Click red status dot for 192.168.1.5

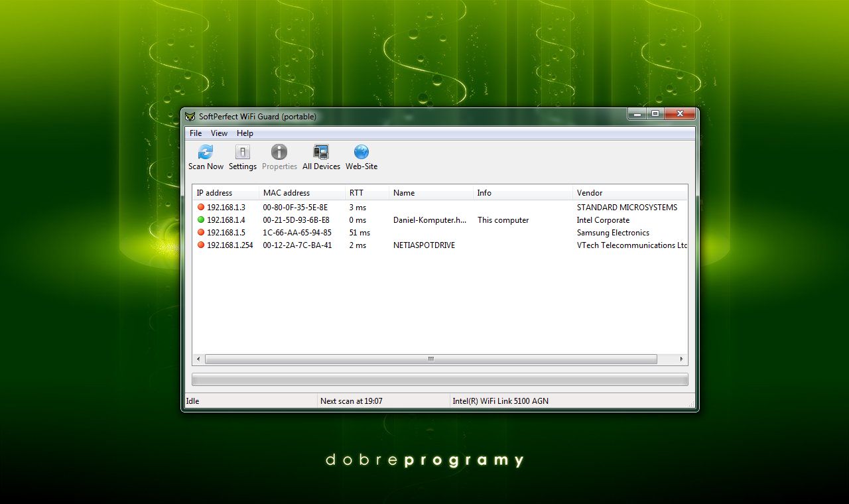[201, 232]
